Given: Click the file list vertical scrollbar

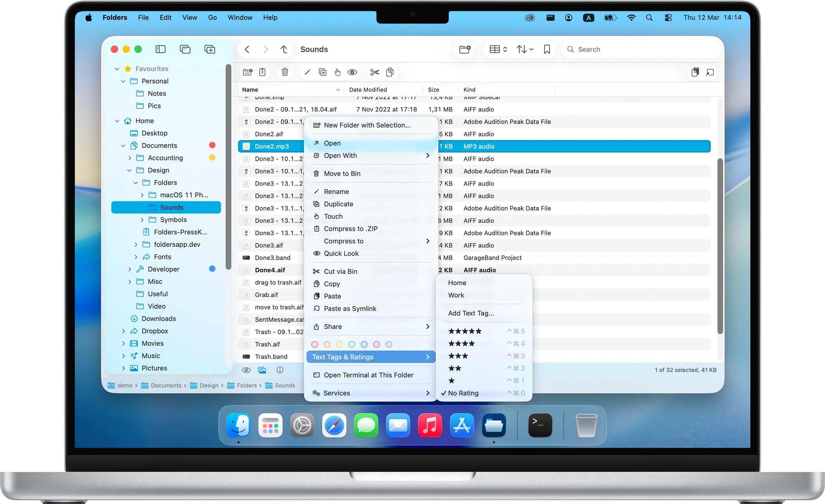Looking at the screenshot, I should (x=720, y=246).
